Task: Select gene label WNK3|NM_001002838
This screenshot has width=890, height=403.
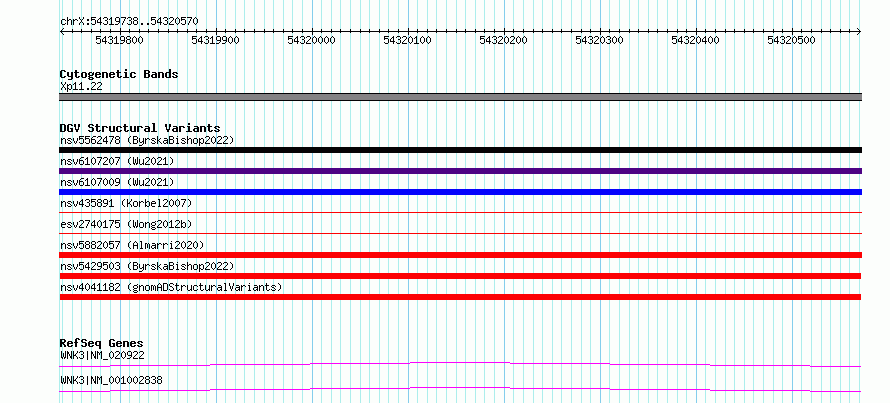Action: click(x=111, y=380)
